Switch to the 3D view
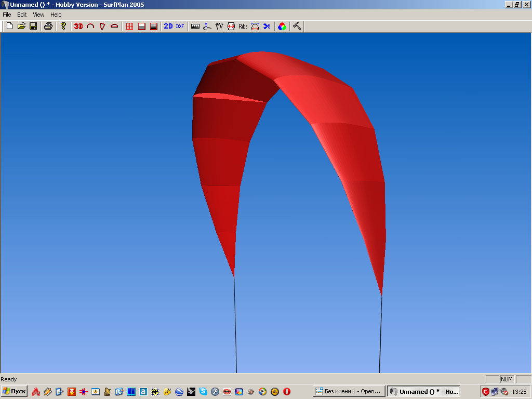 tap(78, 26)
